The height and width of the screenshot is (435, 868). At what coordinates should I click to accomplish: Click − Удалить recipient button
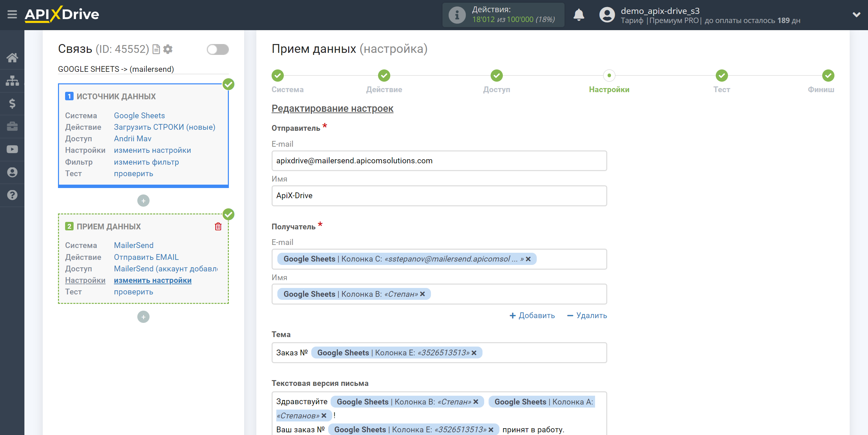587,315
